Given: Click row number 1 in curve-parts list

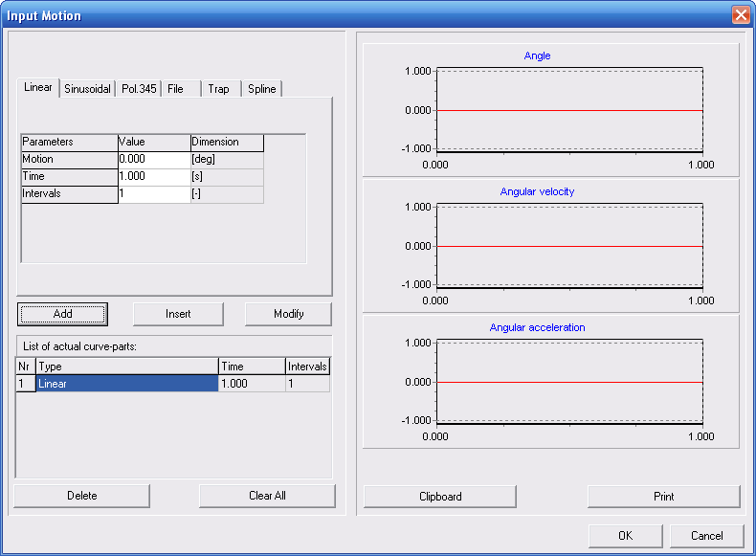Looking at the screenshot, I should [x=26, y=384].
